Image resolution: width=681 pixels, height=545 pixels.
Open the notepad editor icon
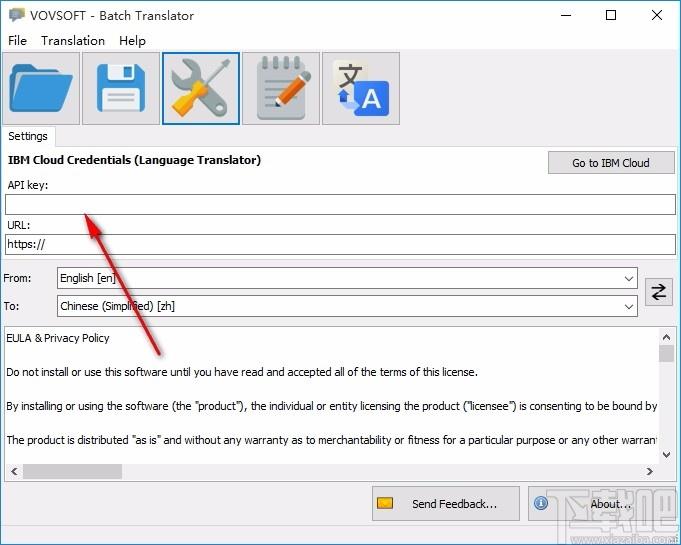click(x=281, y=89)
